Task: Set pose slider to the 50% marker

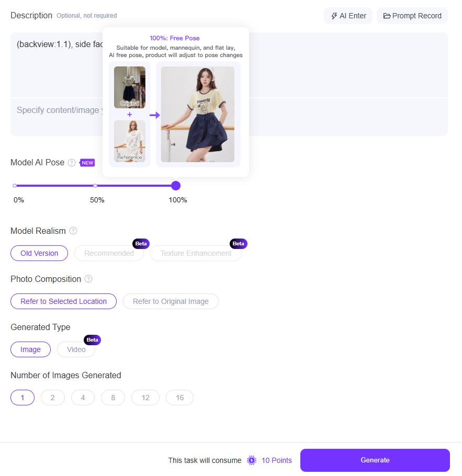Action: [95, 186]
